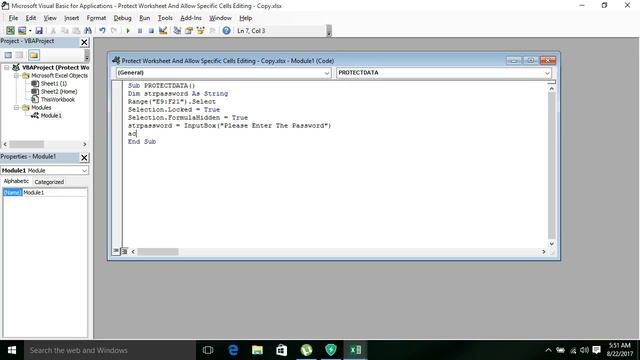The width and height of the screenshot is (640, 360).
Task: Open the File menu
Action: 13,18
